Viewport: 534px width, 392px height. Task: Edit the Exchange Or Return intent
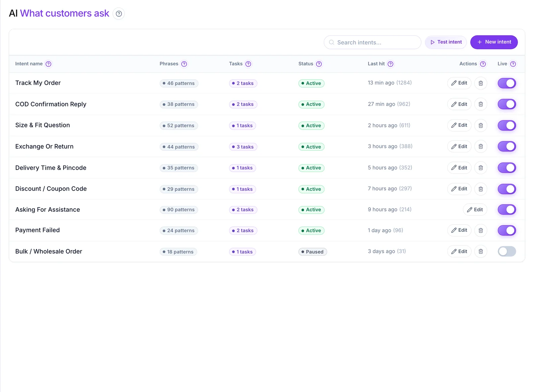pyautogui.click(x=459, y=146)
